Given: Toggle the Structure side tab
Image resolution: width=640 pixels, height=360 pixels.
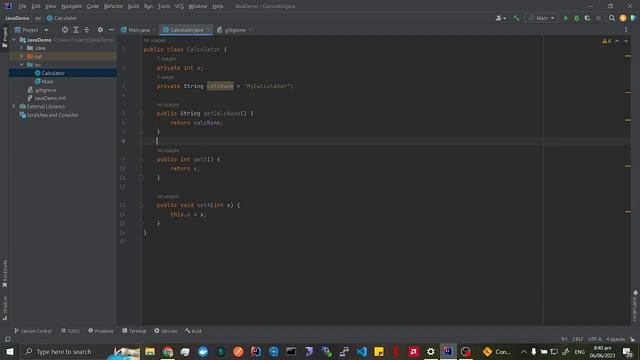Looking at the screenshot, I should coord(4,308).
